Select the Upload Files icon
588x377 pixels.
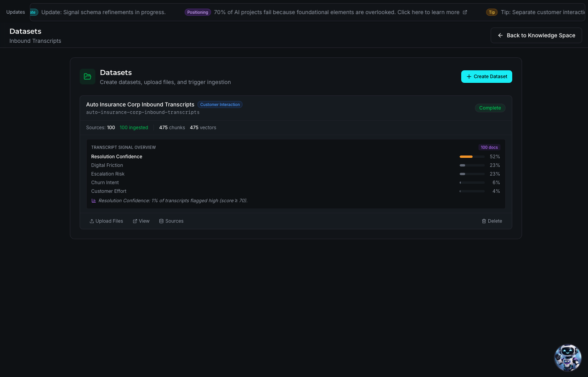click(91, 221)
